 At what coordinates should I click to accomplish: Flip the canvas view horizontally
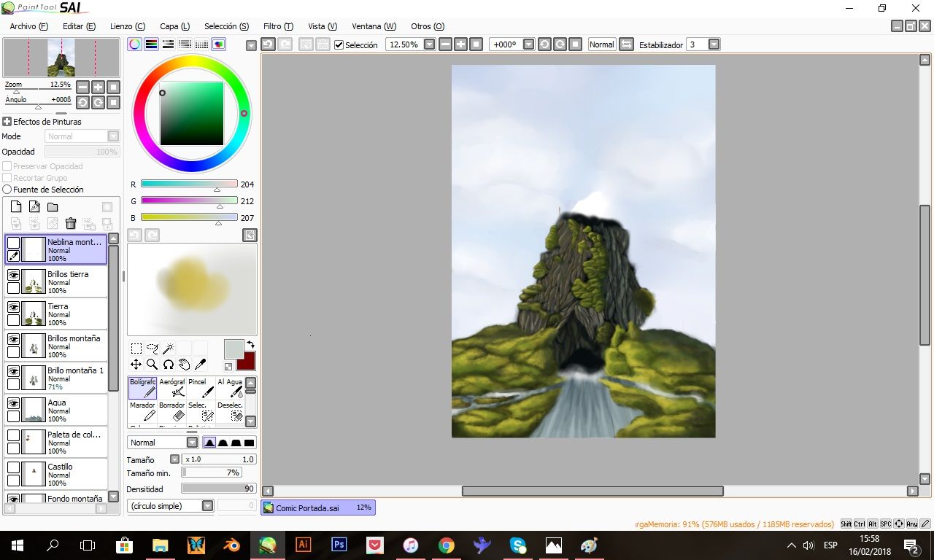[x=626, y=44]
